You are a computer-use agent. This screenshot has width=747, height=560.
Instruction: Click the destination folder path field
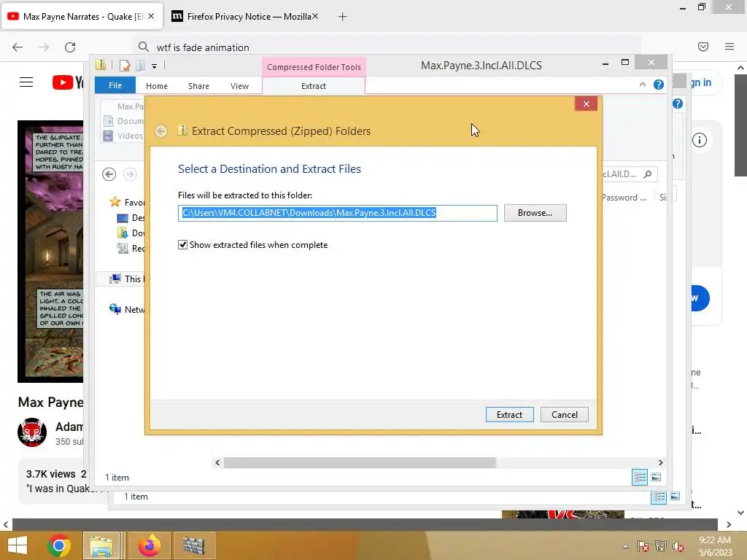coord(337,213)
